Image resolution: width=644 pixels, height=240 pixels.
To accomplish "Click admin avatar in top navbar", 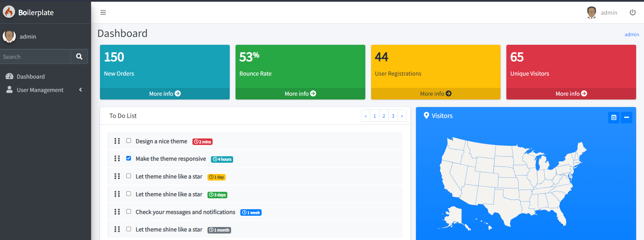I will click(591, 13).
